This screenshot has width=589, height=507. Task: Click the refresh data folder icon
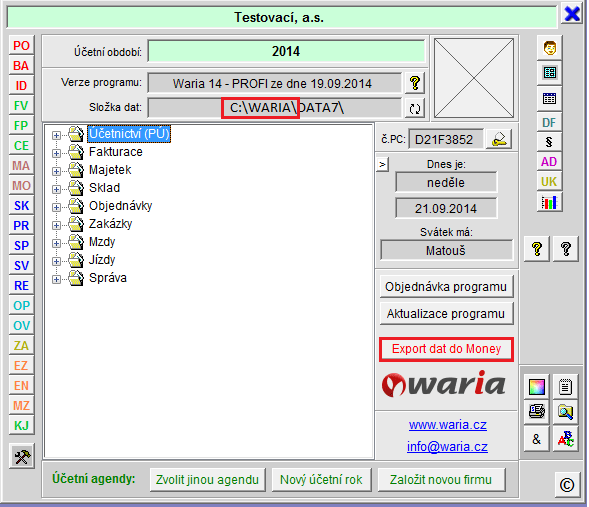[x=415, y=109]
